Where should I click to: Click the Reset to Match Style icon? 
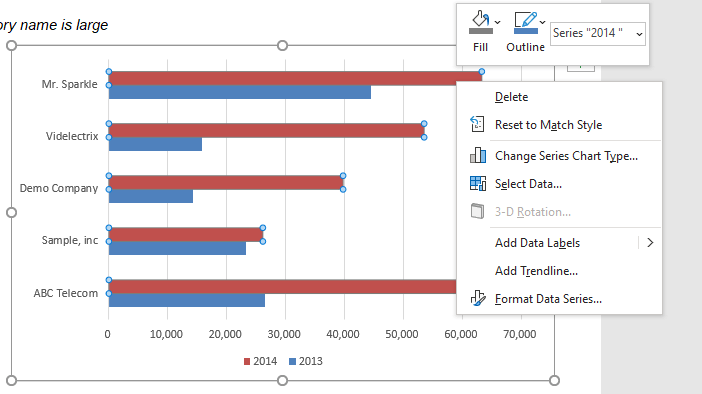pyautogui.click(x=477, y=124)
